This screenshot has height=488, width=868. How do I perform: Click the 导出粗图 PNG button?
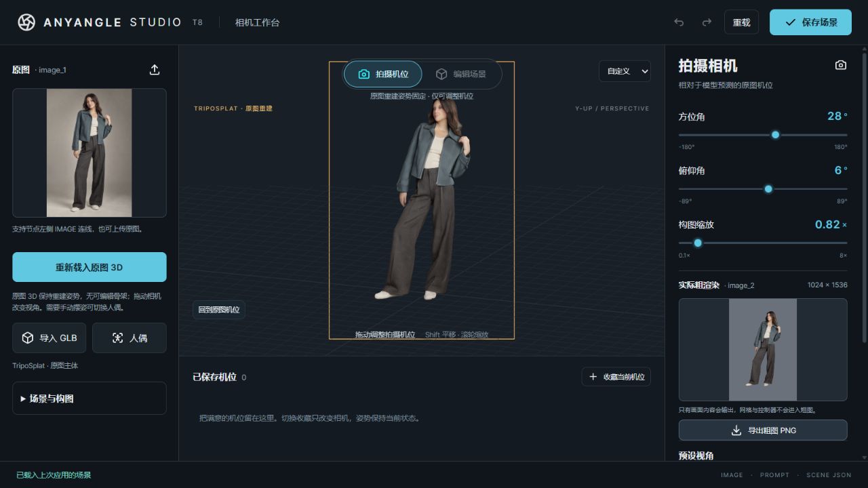tap(763, 430)
